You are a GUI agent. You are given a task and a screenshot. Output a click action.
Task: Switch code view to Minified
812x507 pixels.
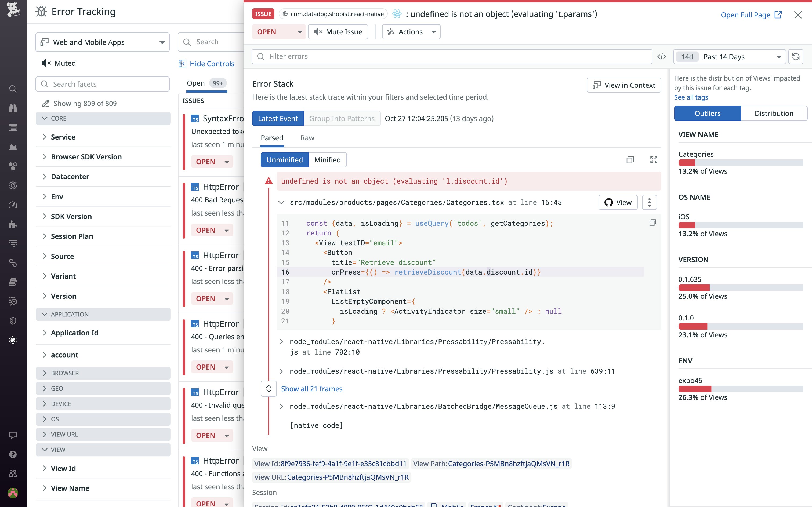(327, 160)
